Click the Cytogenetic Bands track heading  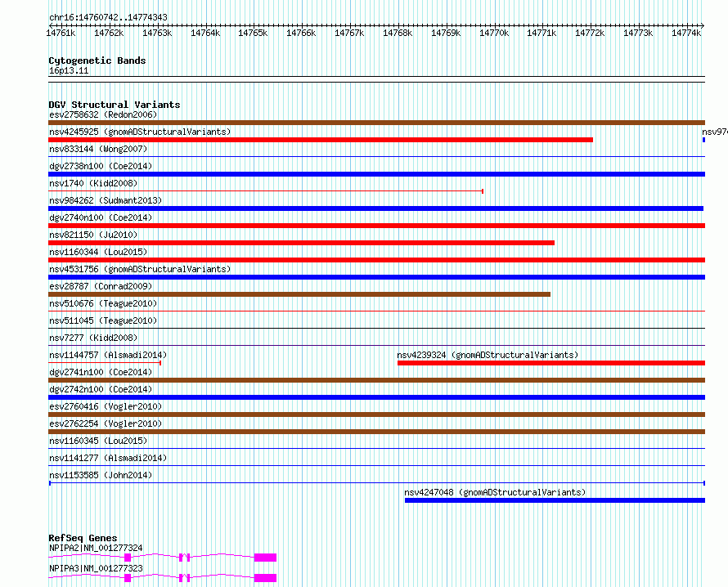click(97, 60)
